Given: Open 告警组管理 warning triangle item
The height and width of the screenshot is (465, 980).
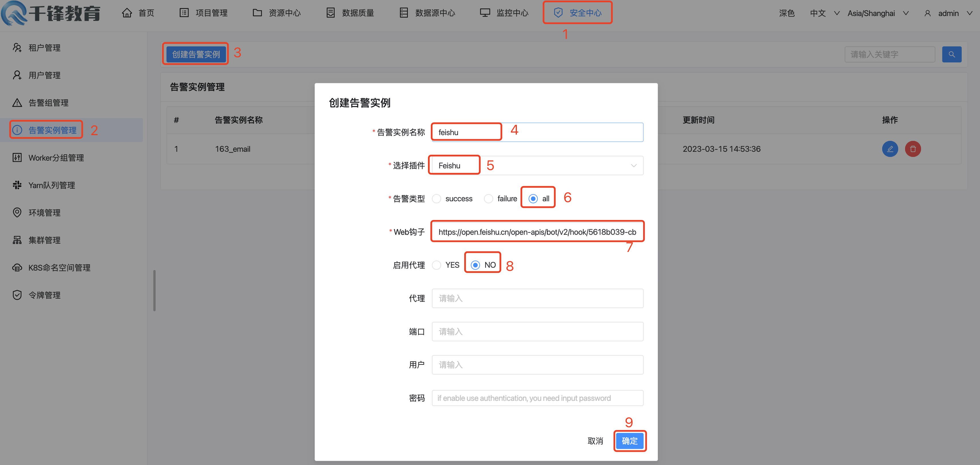Looking at the screenshot, I should coord(48,103).
